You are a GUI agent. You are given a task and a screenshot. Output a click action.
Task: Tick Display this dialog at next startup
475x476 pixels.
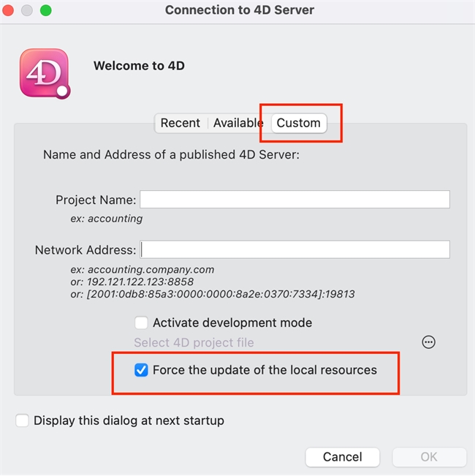click(x=23, y=420)
